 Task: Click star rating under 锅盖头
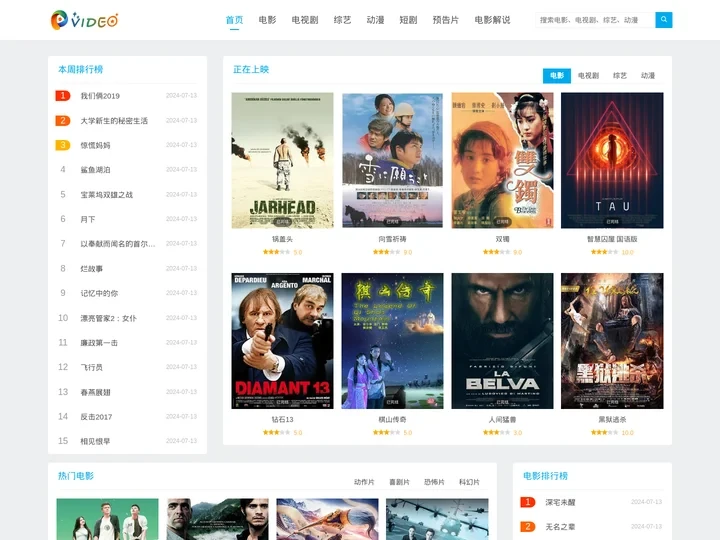click(276, 252)
